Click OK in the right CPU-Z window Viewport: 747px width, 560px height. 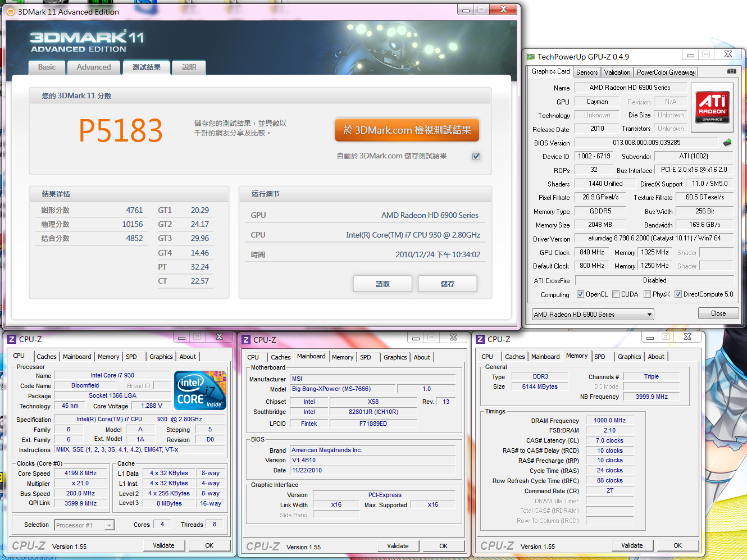[x=678, y=545]
